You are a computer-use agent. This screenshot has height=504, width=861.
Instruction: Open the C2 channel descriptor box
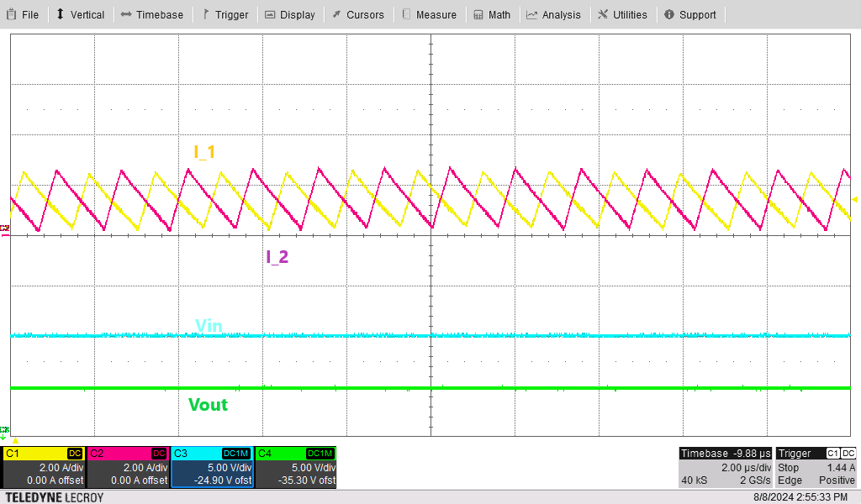[128, 467]
